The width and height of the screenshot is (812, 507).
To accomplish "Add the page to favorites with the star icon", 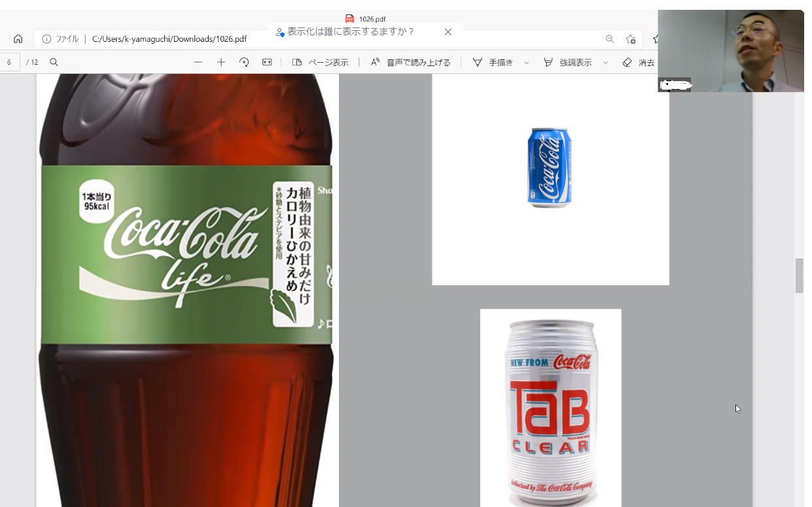I will click(630, 39).
